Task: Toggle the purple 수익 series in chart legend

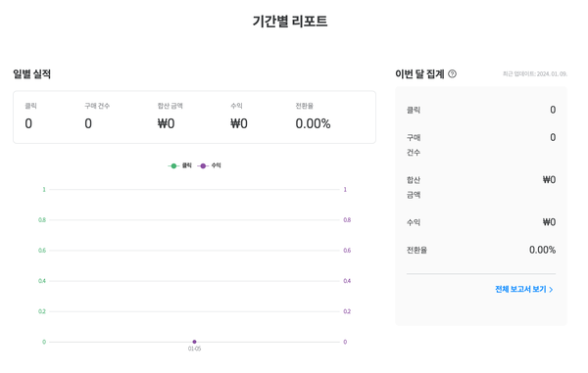Action: 209,165
